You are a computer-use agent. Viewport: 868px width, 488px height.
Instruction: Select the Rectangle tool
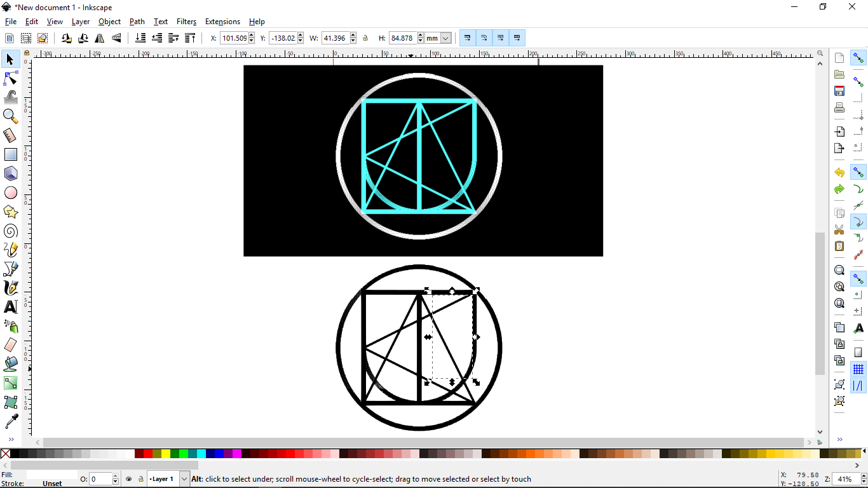pyautogui.click(x=11, y=154)
